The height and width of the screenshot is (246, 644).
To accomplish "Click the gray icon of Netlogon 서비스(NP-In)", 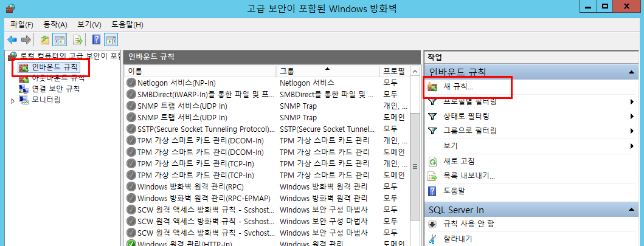I will 131,83.
